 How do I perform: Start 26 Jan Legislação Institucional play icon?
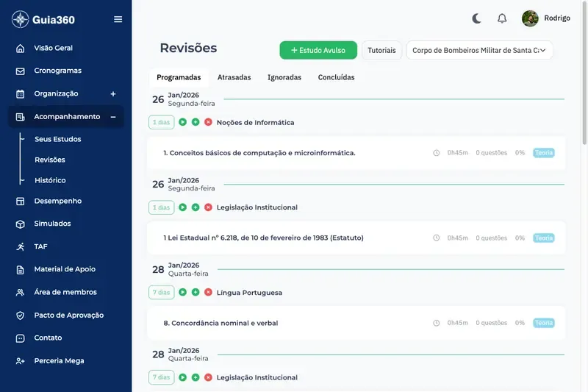[x=182, y=207]
